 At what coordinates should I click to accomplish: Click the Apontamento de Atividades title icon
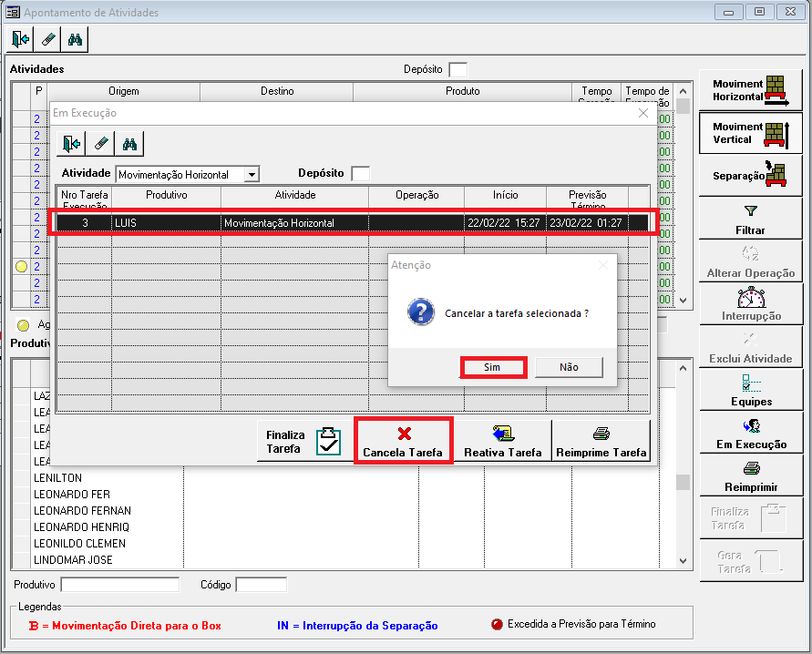[13, 12]
